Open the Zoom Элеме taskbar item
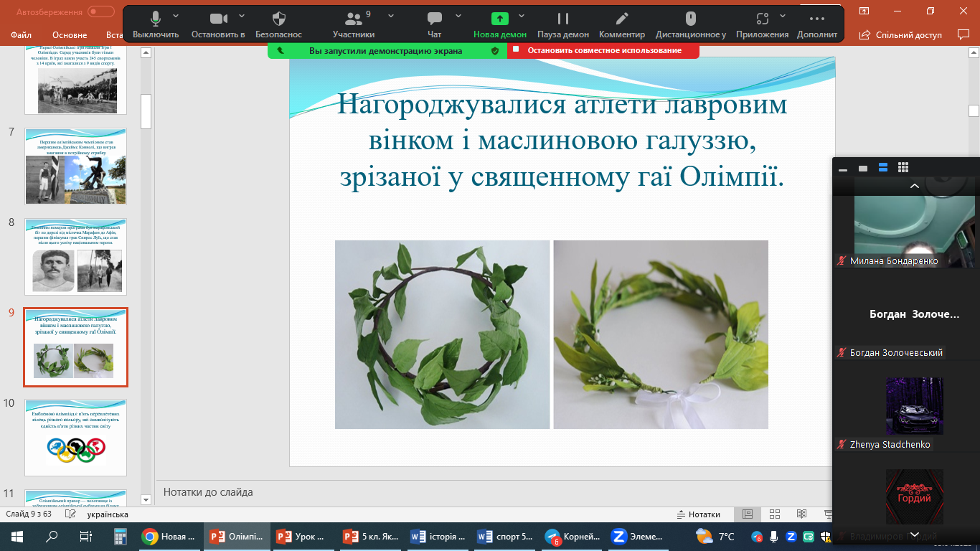Image resolution: width=980 pixels, height=551 pixels. tap(640, 537)
